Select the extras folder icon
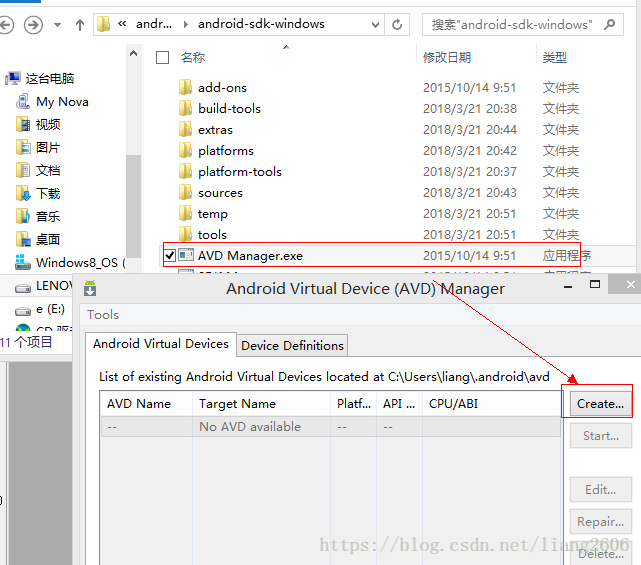 (185, 129)
